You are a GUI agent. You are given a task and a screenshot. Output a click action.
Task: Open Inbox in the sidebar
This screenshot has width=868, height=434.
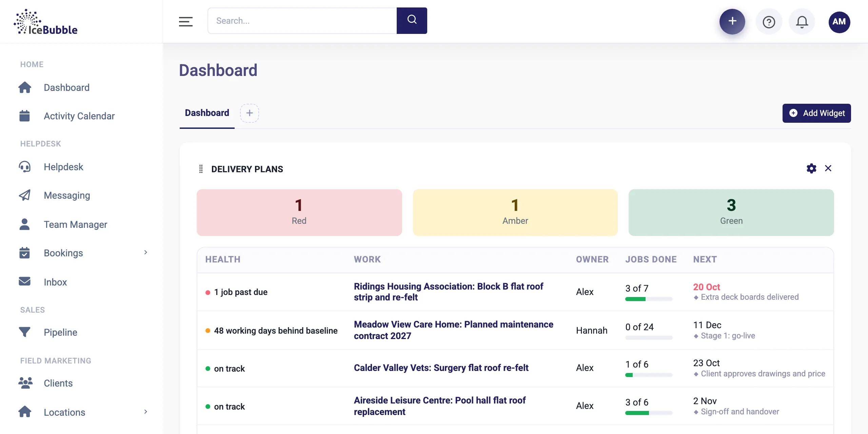click(55, 282)
